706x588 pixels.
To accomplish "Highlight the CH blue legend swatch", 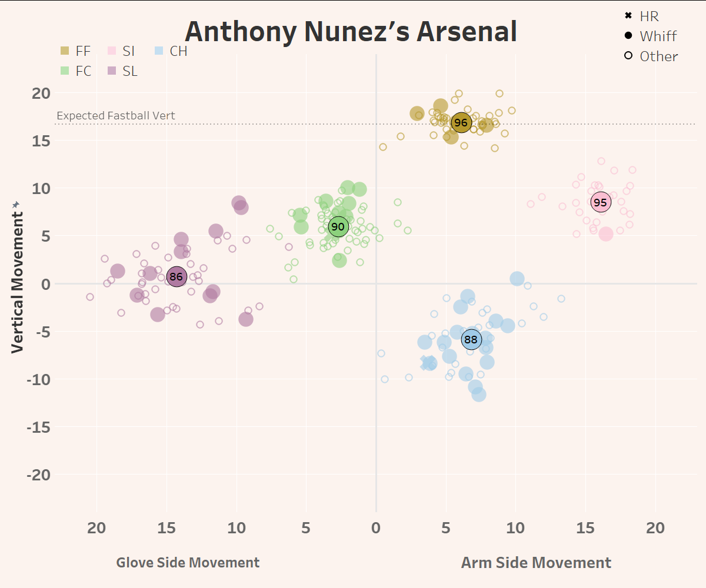I will pyautogui.click(x=158, y=51).
